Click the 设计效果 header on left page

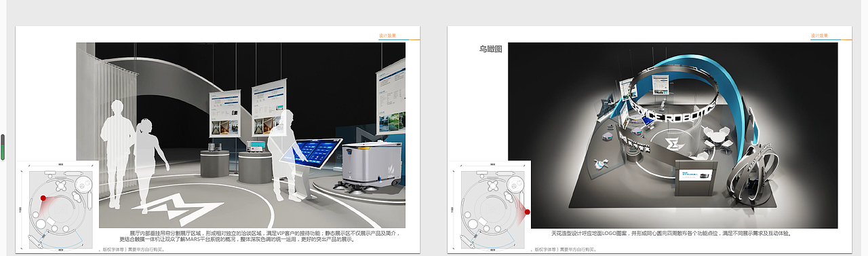click(387, 35)
